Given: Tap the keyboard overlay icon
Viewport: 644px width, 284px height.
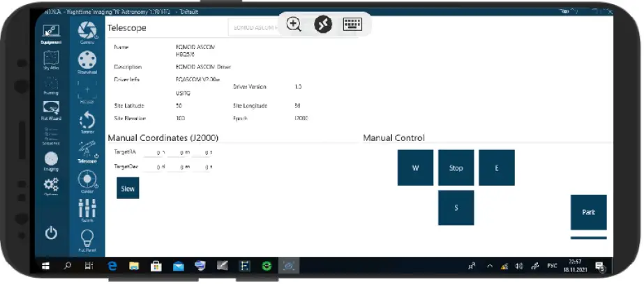Looking at the screenshot, I should pos(352,24).
